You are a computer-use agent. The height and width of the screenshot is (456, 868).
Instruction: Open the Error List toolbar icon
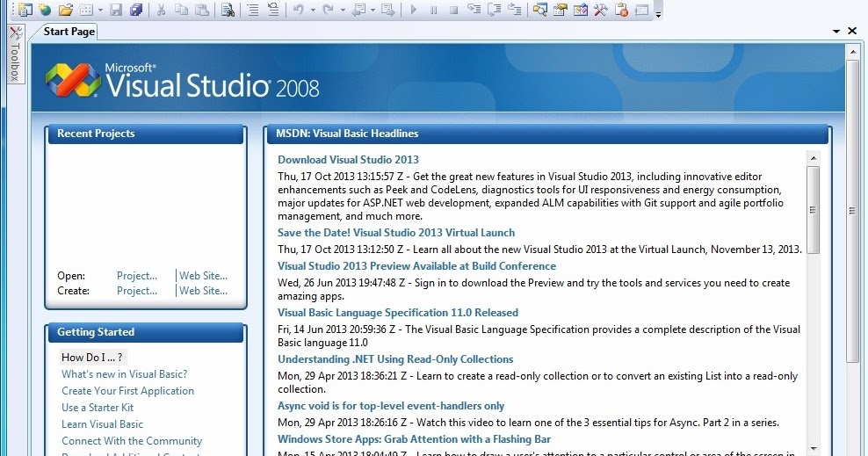pyautogui.click(x=621, y=10)
